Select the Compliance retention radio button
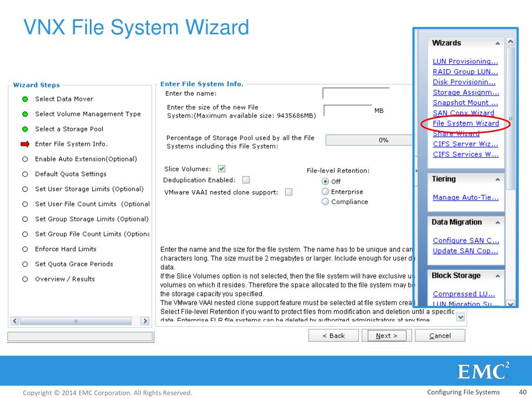This screenshot has height=399, width=532. click(325, 202)
